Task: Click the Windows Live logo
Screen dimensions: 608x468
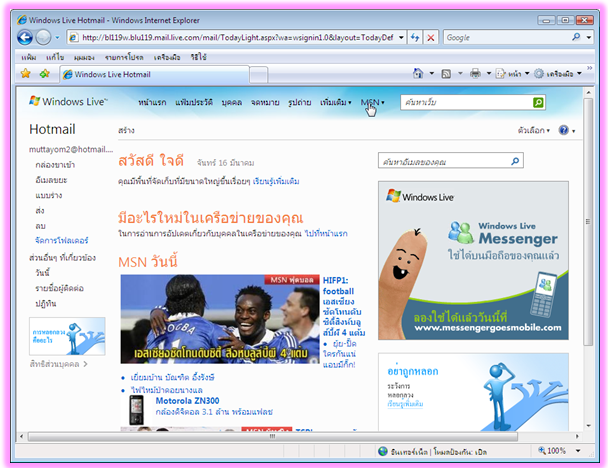Action: [x=67, y=102]
